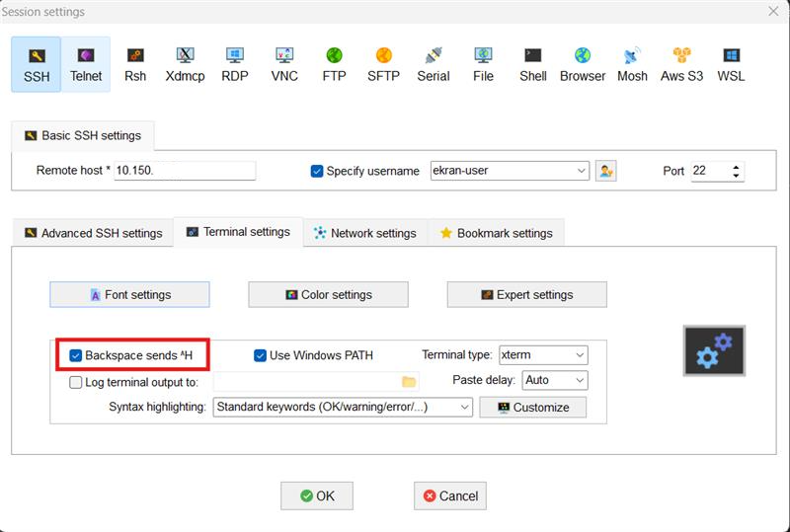The image size is (790, 532).
Task: Click the Remote host input field
Action: point(185,171)
